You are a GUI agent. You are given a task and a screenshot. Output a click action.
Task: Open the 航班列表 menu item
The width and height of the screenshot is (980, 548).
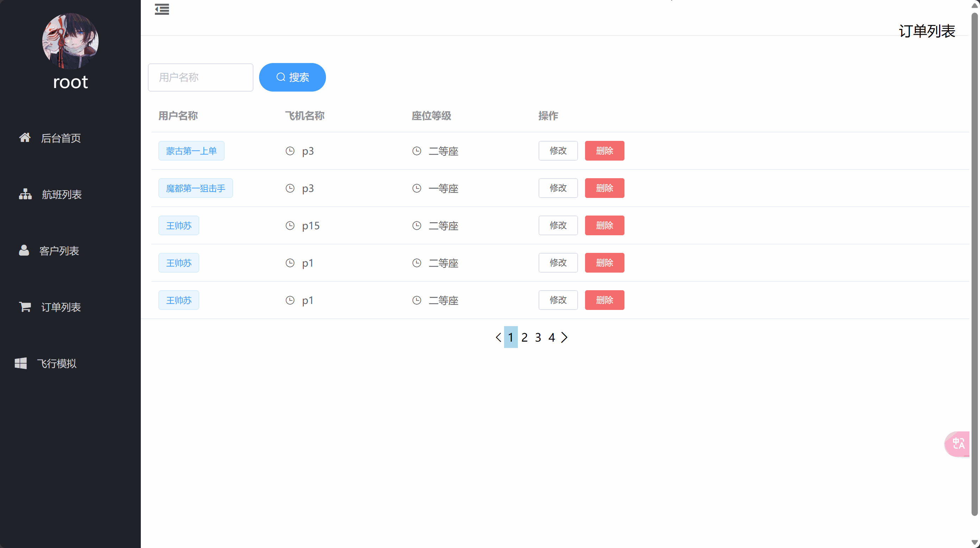(62, 194)
